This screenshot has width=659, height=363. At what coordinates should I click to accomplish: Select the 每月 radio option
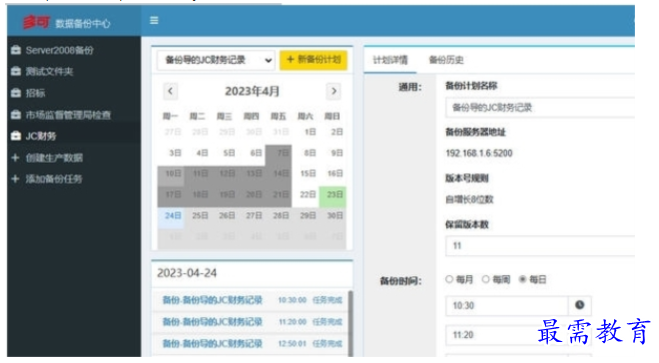pos(449,279)
